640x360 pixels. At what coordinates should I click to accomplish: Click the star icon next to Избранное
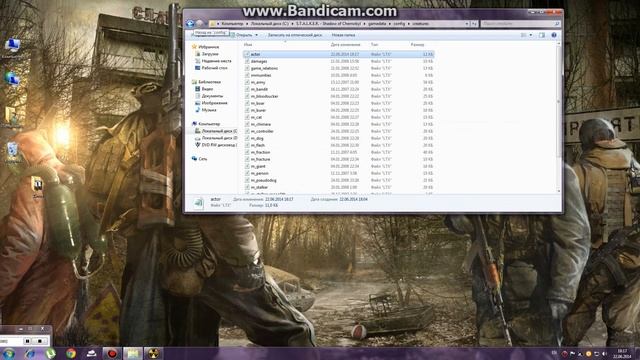pyautogui.click(x=195, y=47)
